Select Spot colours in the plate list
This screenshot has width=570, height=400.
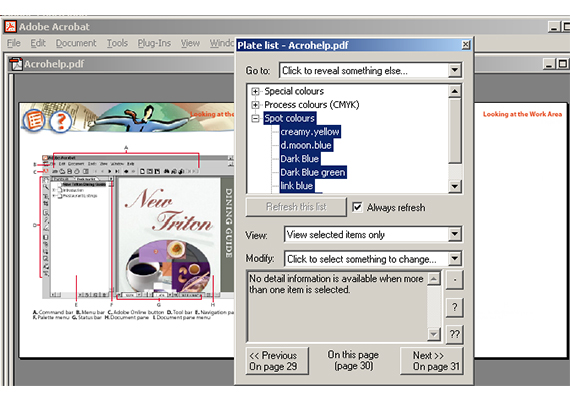289,118
